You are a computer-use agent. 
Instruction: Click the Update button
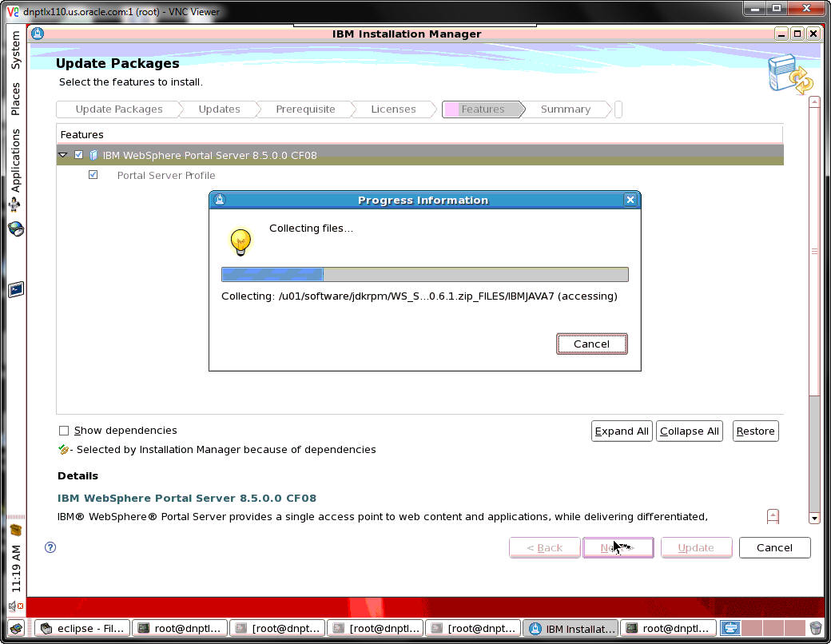pyautogui.click(x=696, y=547)
